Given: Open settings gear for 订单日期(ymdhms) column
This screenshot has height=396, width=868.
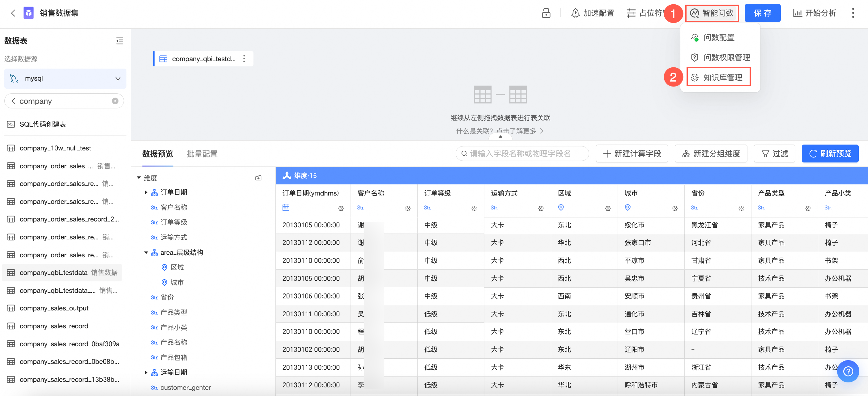Looking at the screenshot, I should point(341,209).
